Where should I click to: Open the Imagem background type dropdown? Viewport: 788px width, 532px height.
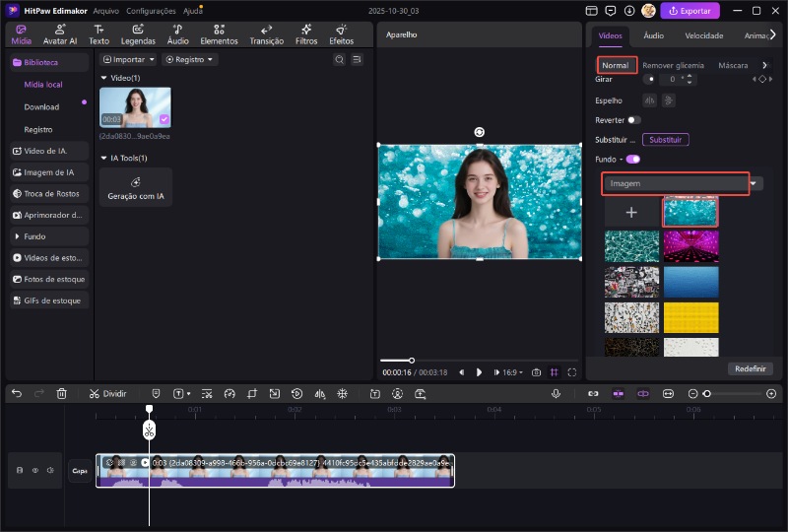tap(683, 183)
